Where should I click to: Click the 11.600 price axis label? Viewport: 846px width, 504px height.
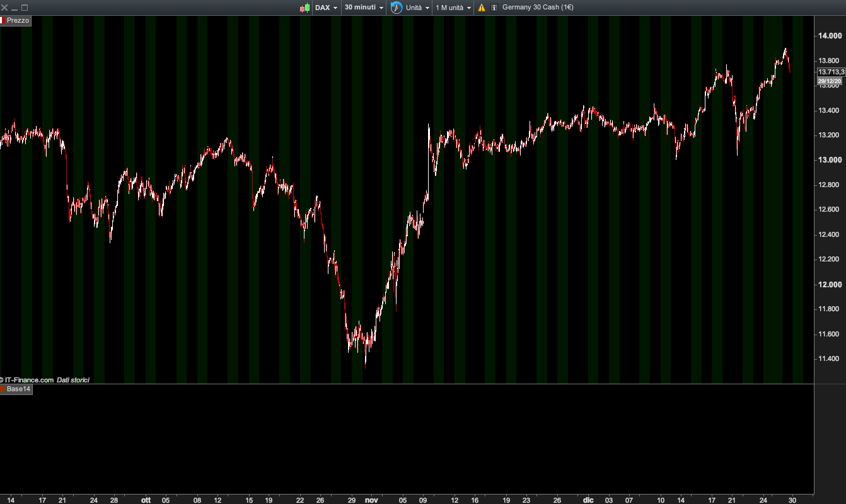click(830, 334)
